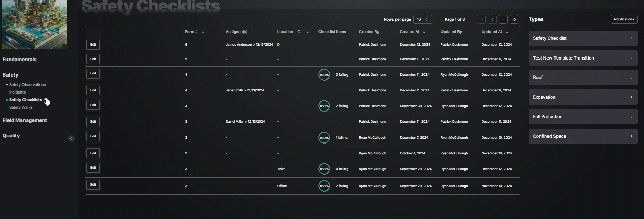Go to the previous page
The height and width of the screenshot is (219, 644).
[x=492, y=19]
